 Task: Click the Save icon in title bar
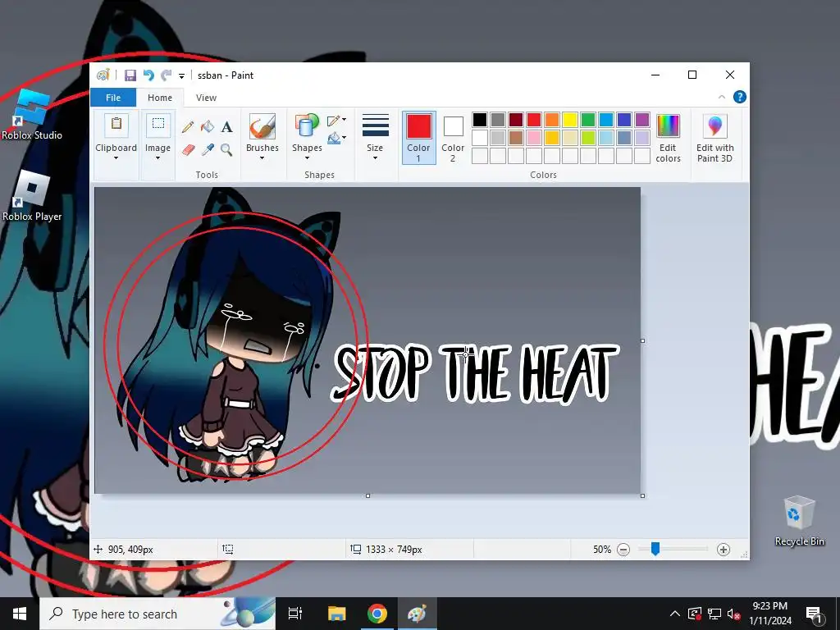click(x=130, y=75)
